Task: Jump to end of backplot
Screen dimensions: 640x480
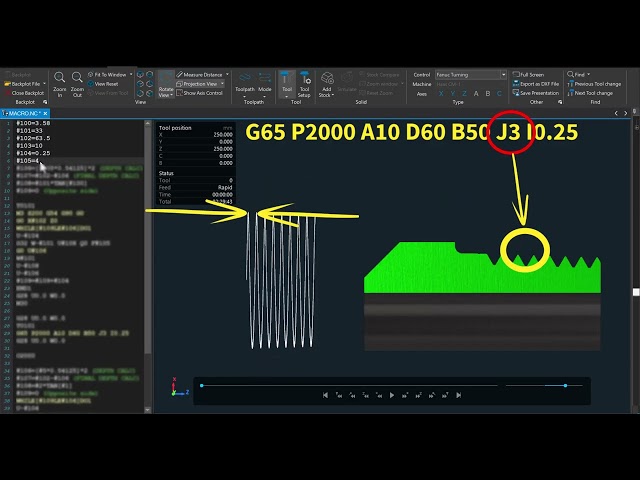Action: [458, 395]
